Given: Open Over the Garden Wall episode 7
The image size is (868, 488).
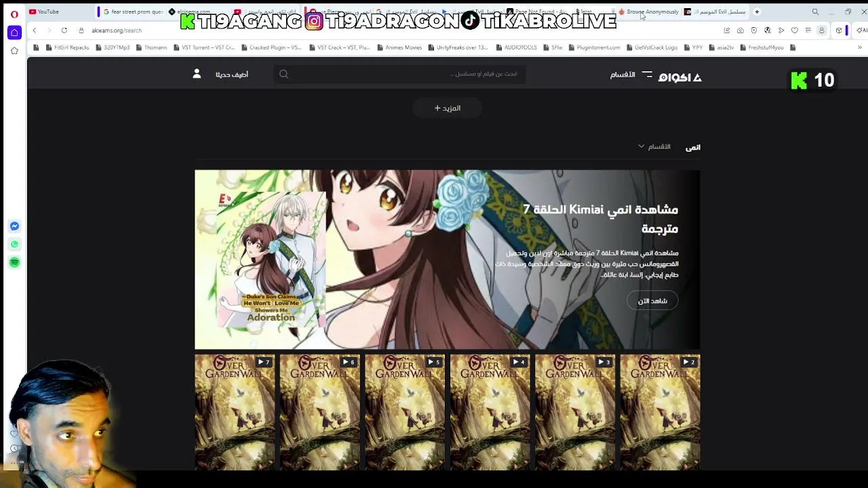Looking at the screenshot, I should point(235,412).
